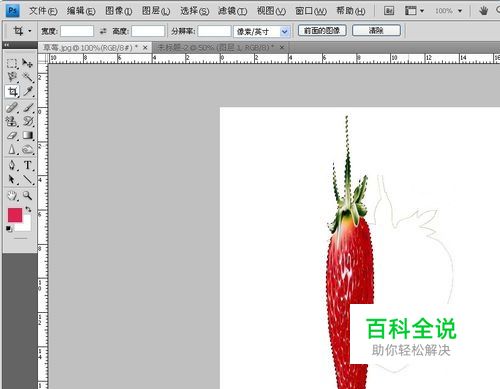Select the Healing Brush tool
Image resolution: width=500 pixels, height=389 pixels.
click(x=12, y=108)
